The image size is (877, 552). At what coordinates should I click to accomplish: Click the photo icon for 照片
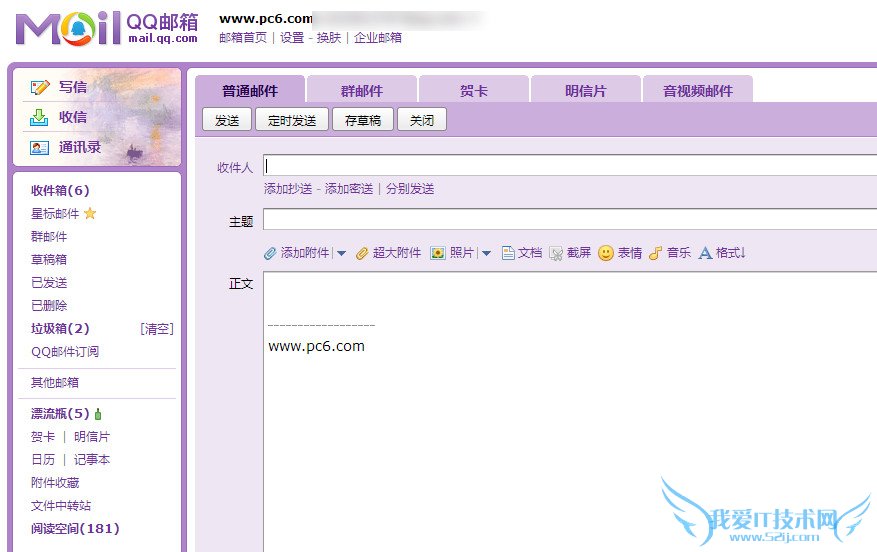(437, 253)
